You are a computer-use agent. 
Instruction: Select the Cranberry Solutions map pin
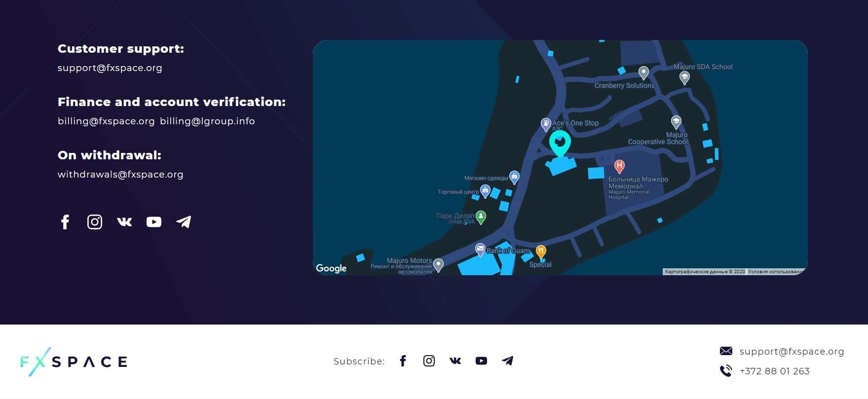tap(643, 73)
